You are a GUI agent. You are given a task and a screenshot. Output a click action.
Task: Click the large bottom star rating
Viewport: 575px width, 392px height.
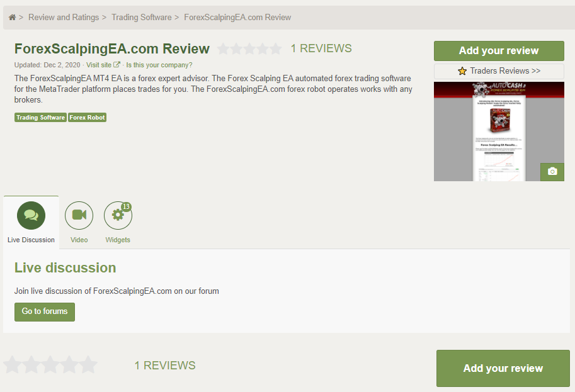click(50, 364)
